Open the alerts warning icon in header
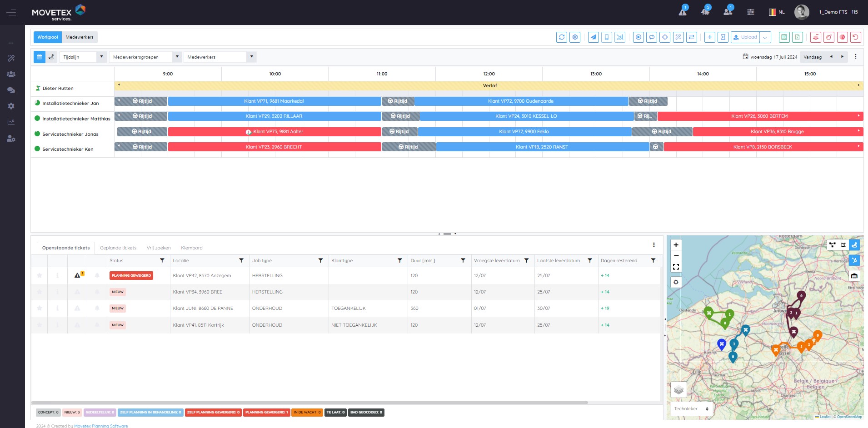The image size is (868, 428). click(x=683, y=12)
